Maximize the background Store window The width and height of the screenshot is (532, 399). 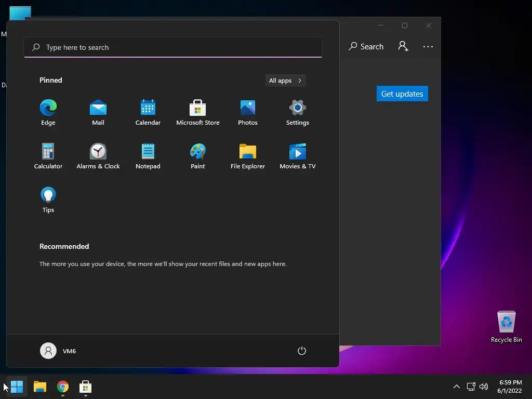tap(404, 25)
